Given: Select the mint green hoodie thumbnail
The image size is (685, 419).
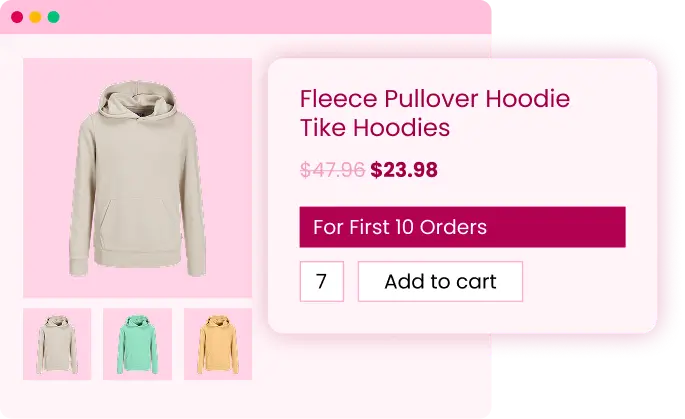Looking at the screenshot, I should (x=138, y=344).
